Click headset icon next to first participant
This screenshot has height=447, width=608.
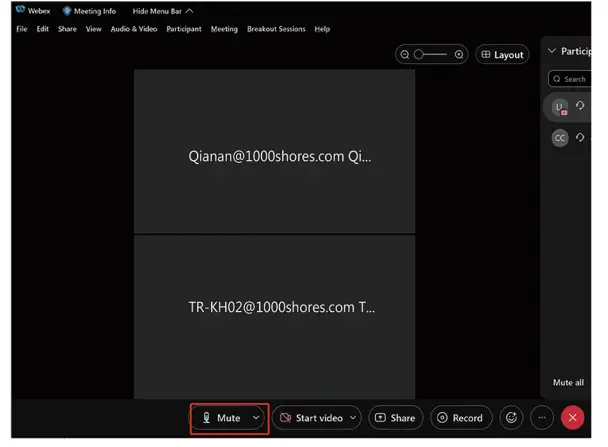580,105
